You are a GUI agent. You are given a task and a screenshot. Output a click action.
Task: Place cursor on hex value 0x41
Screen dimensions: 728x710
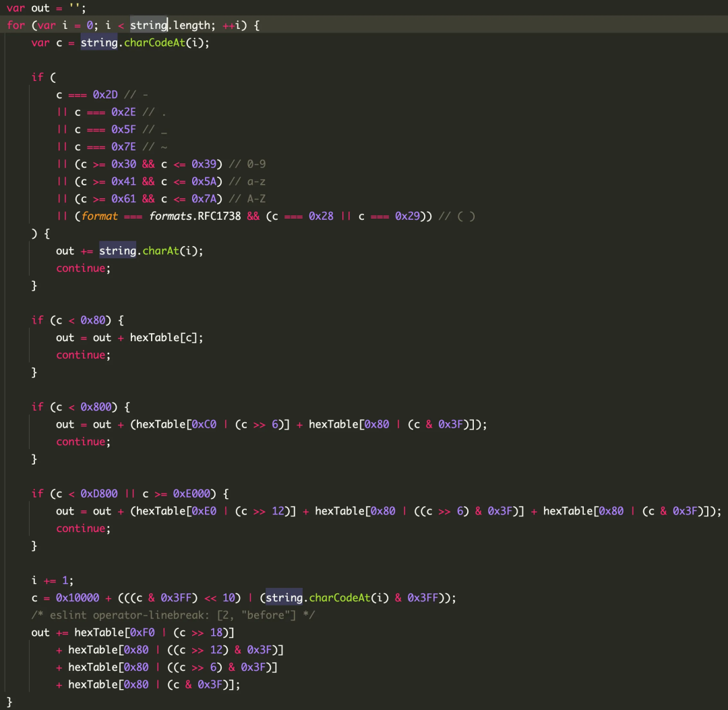pos(123,181)
